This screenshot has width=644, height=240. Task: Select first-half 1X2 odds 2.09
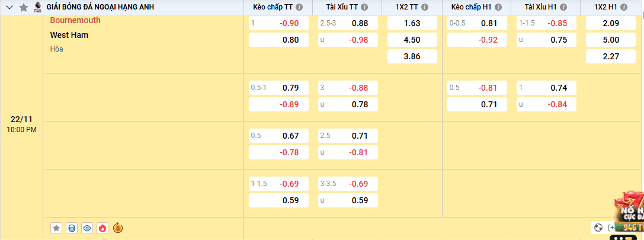[x=610, y=24]
